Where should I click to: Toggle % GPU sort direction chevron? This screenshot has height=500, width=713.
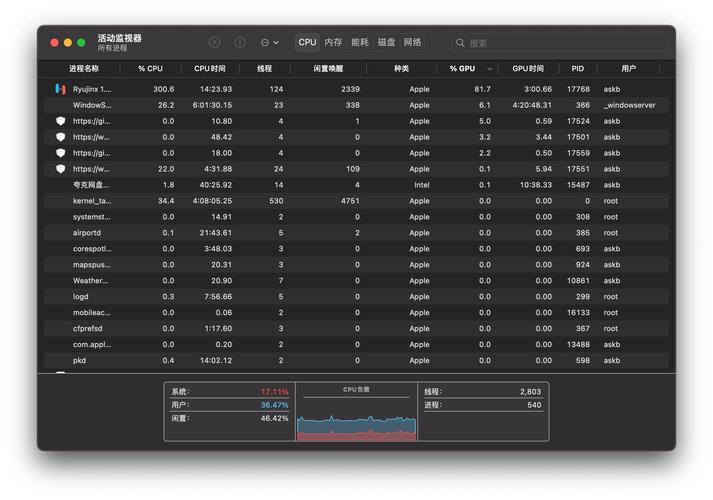(490, 69)
